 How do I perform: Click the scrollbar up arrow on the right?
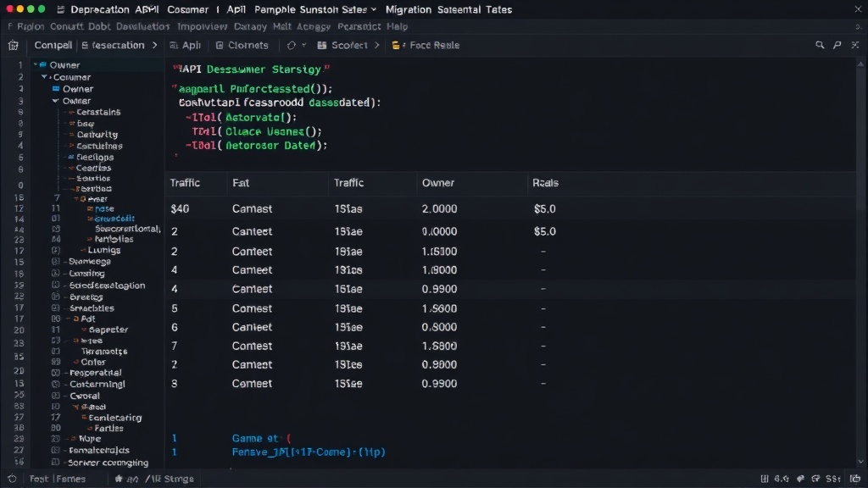click(x=860, y=64)
